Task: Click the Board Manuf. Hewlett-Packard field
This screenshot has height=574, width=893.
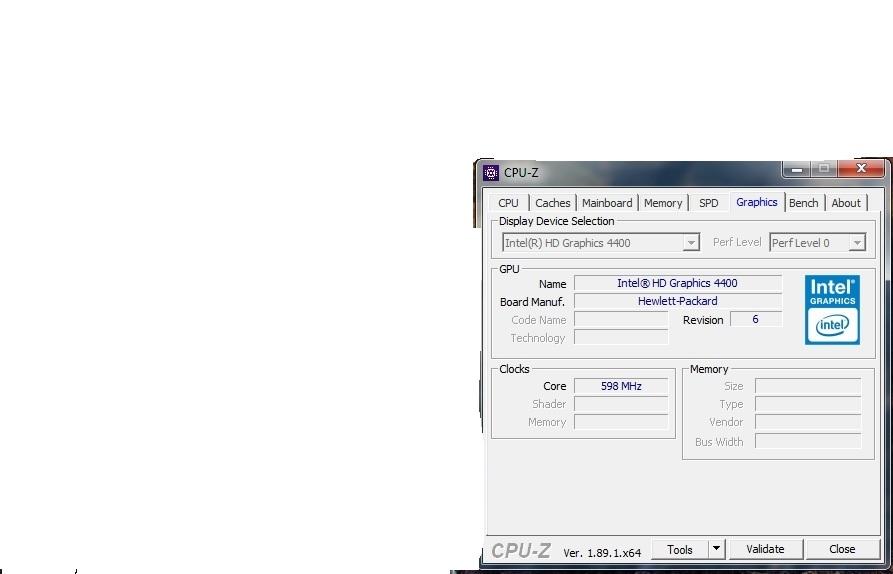Action: pyautogui.click(x=678, y=301)
